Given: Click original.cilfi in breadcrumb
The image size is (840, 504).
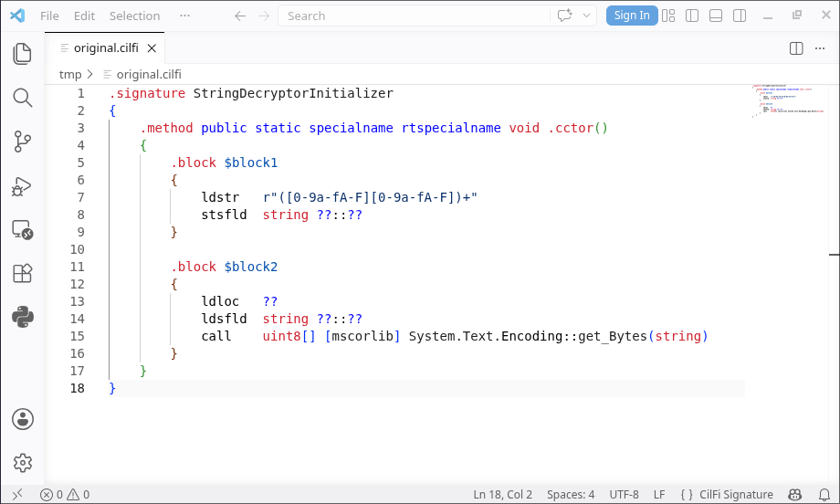Looking at the screenshot, I should click(x=149, y=75).
